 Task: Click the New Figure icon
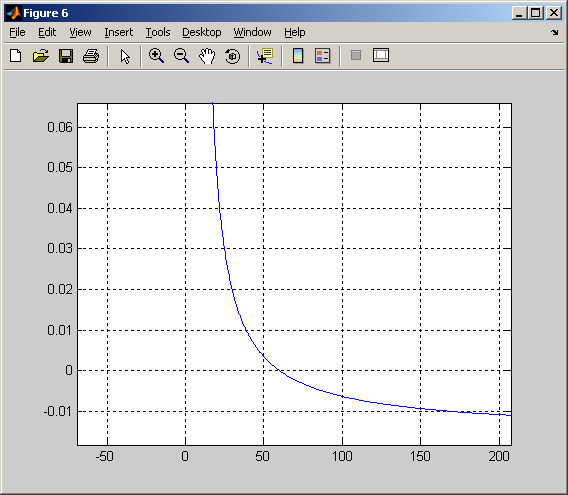(x=16, y=56)
